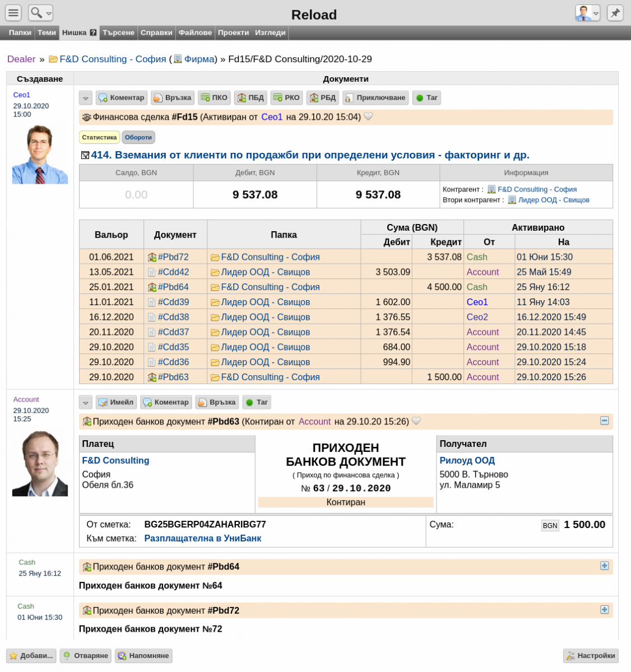Open the hamburger main menu
Image resolution: width=631 pixels, height=672 pixels.
point(13,12)
